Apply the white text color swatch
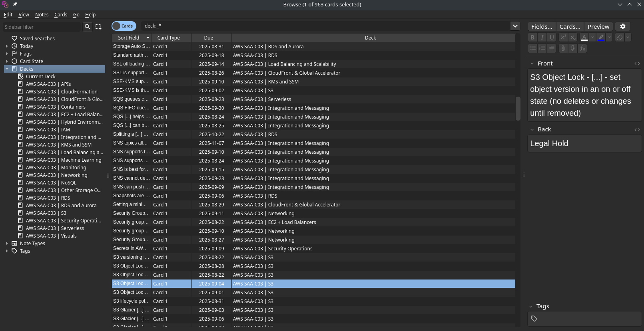644x331 pixels. [x=584, y=37]
